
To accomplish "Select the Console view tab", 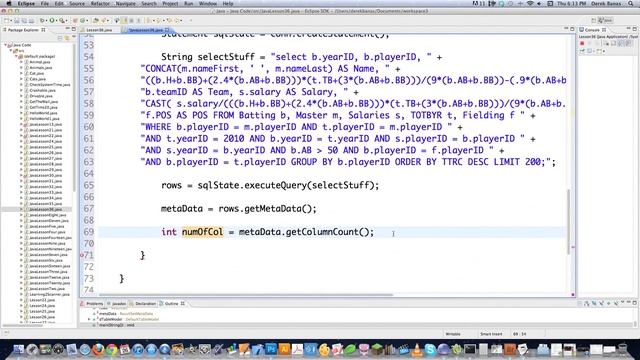I will [x=592, y=30].
